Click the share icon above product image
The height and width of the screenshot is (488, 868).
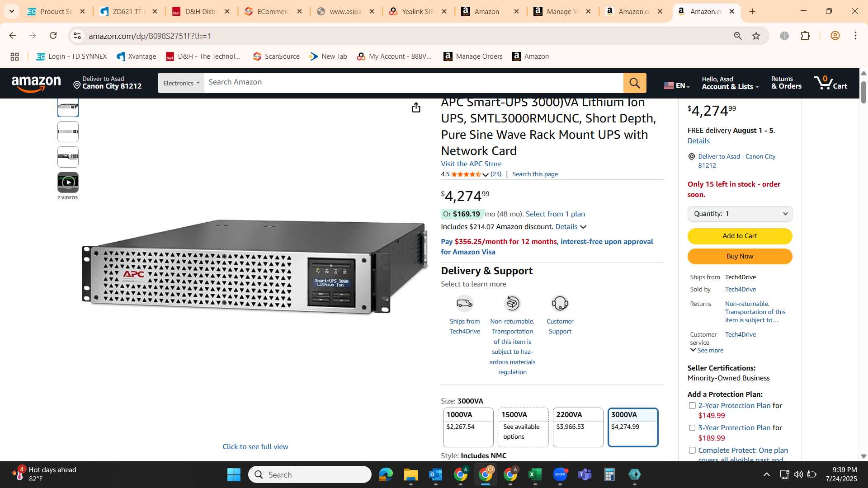pyautogui.click(x=416, y=108)
